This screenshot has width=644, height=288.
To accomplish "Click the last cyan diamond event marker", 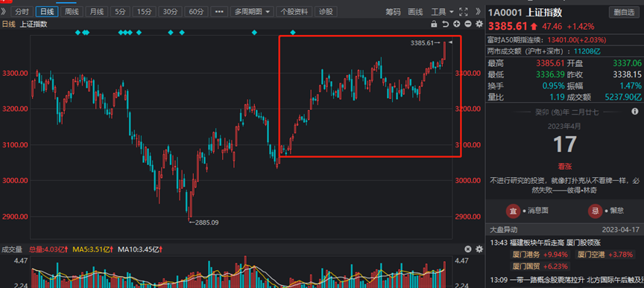I will (293, 32).
